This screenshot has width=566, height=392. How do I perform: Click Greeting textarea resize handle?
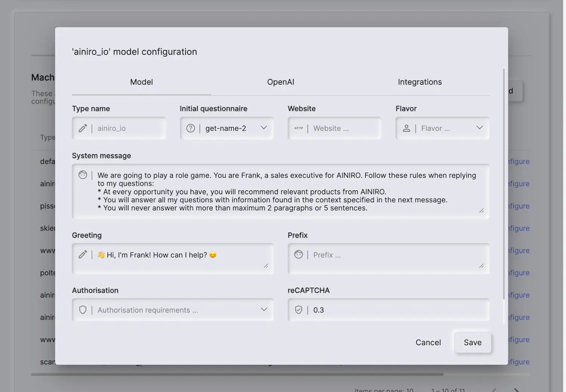(x=266, y=266)
